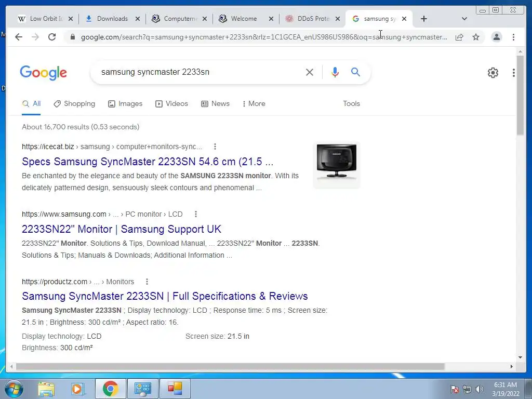This screenshot has width=532, height=399.
Task: Go back using the browser back arrow
Action: tap(19, 37)
